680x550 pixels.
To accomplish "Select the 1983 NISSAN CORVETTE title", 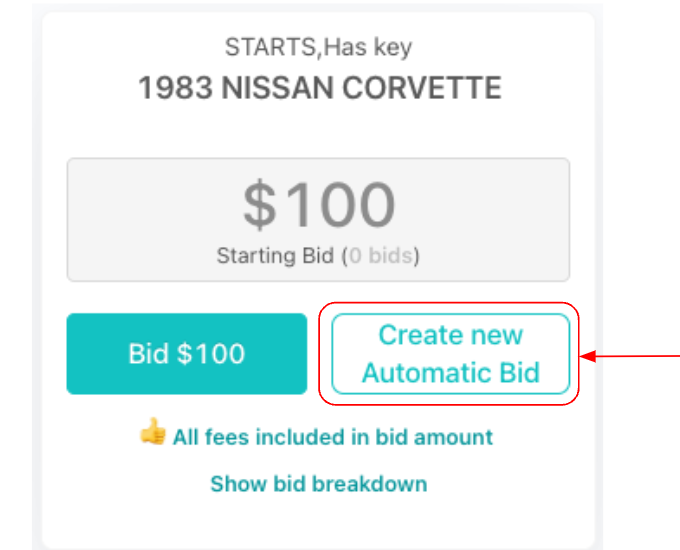I will (319, 88).
